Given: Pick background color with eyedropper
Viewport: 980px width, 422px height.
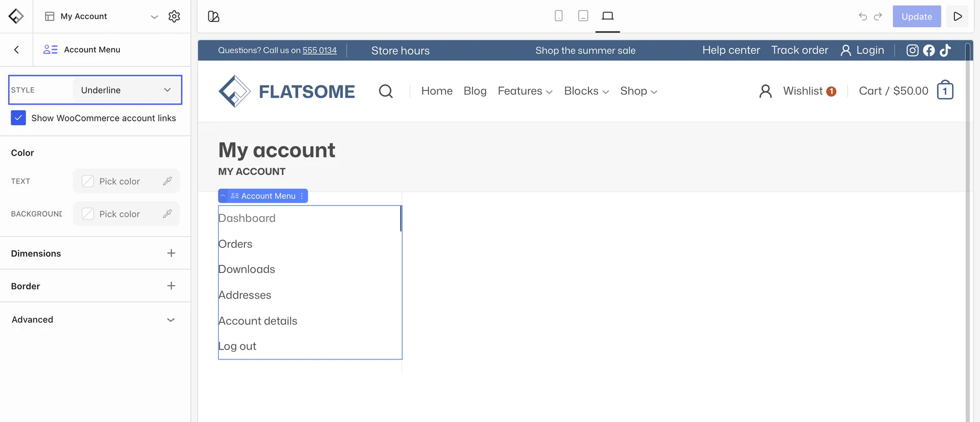Looking at the screenshot, I should 167,213.
